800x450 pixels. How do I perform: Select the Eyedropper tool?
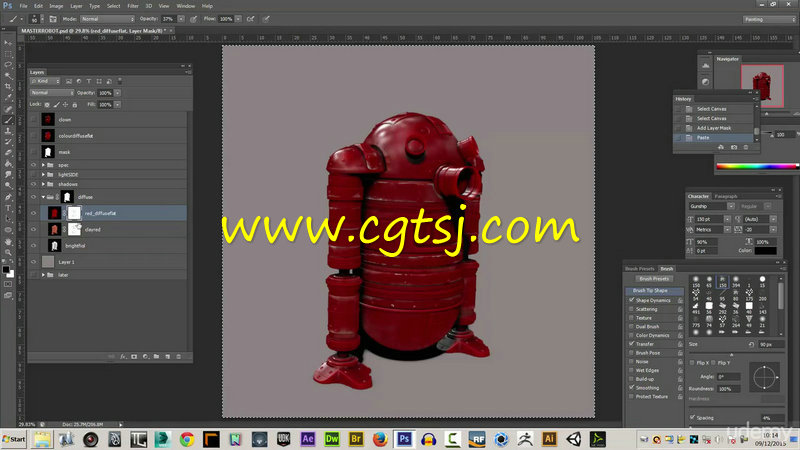coord(8,97)
